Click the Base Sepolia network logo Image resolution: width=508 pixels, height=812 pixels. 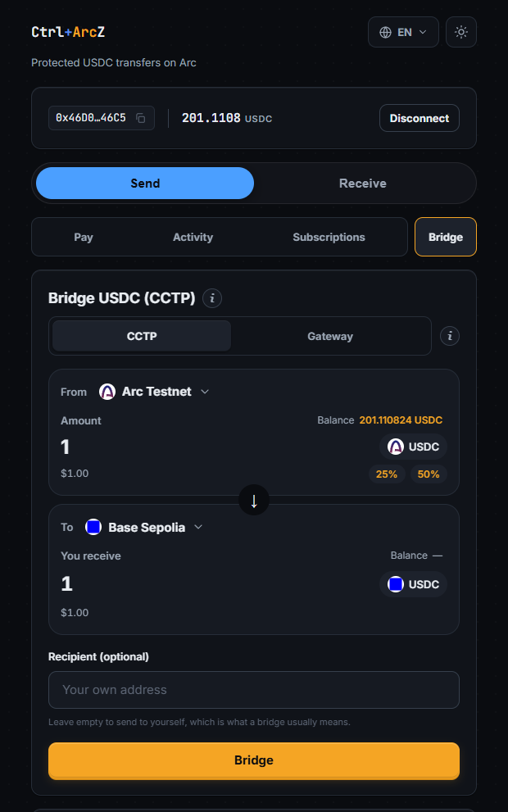tap(93, 527)
